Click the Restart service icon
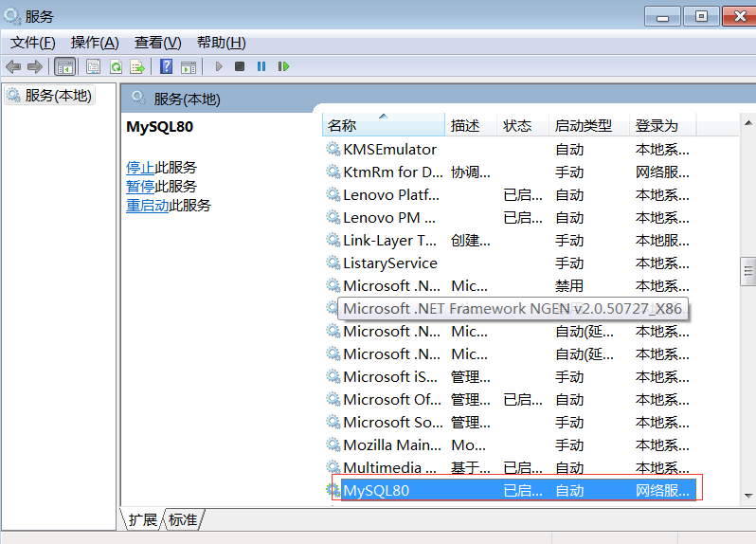 (x=283, y=66)
